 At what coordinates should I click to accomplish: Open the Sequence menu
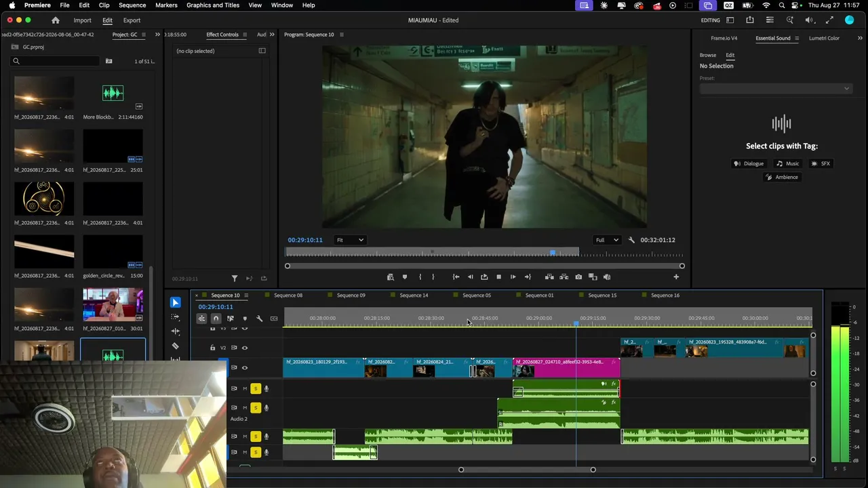pos(132,5)
